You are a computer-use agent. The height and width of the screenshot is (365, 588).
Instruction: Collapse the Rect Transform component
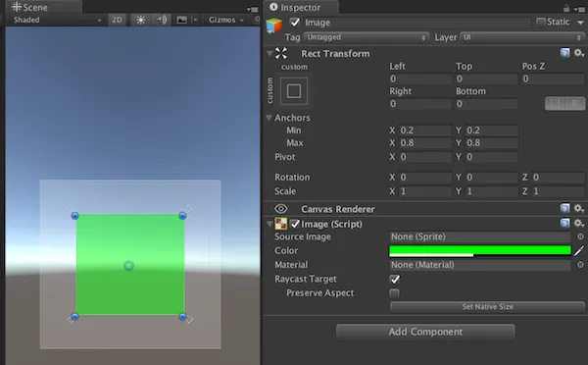click(x=269, y=53)
